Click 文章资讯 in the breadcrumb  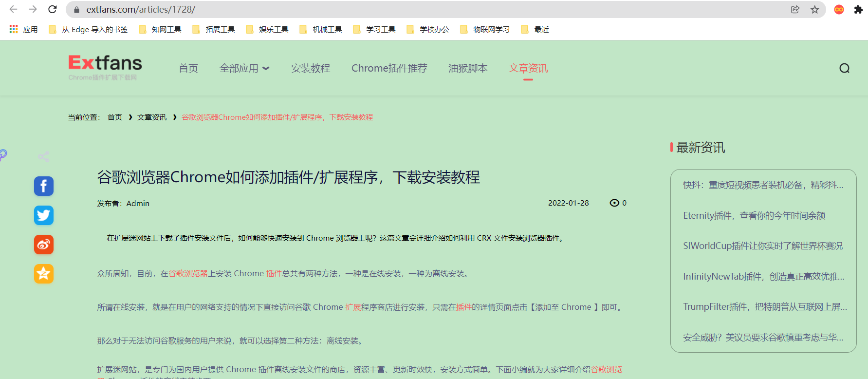(x=152, y=117)
